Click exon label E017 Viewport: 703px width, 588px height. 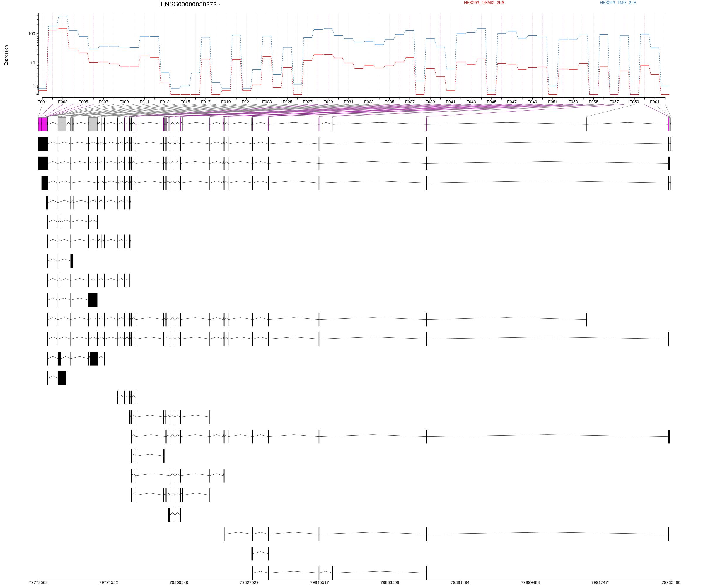[x=206, y=102]
